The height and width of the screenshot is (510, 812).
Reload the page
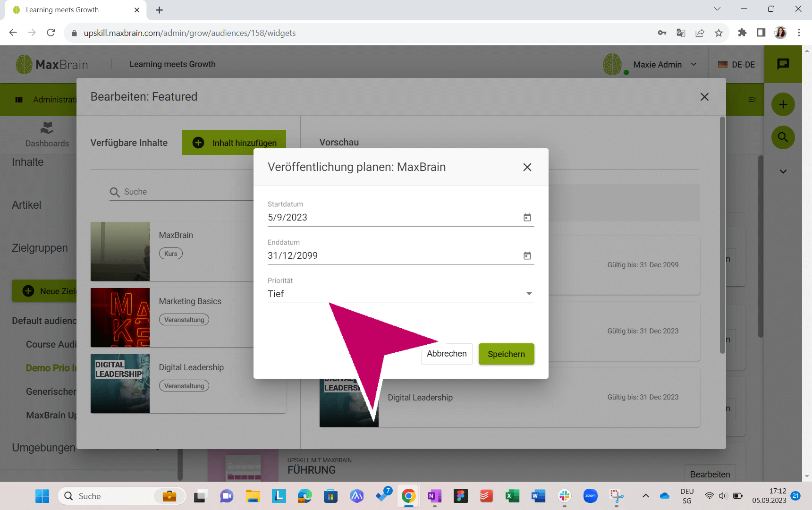[x=51, y=33]
